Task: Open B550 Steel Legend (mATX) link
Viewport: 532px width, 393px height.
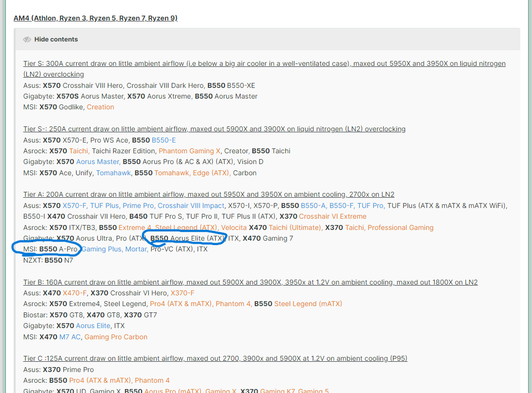Action: 308,304
